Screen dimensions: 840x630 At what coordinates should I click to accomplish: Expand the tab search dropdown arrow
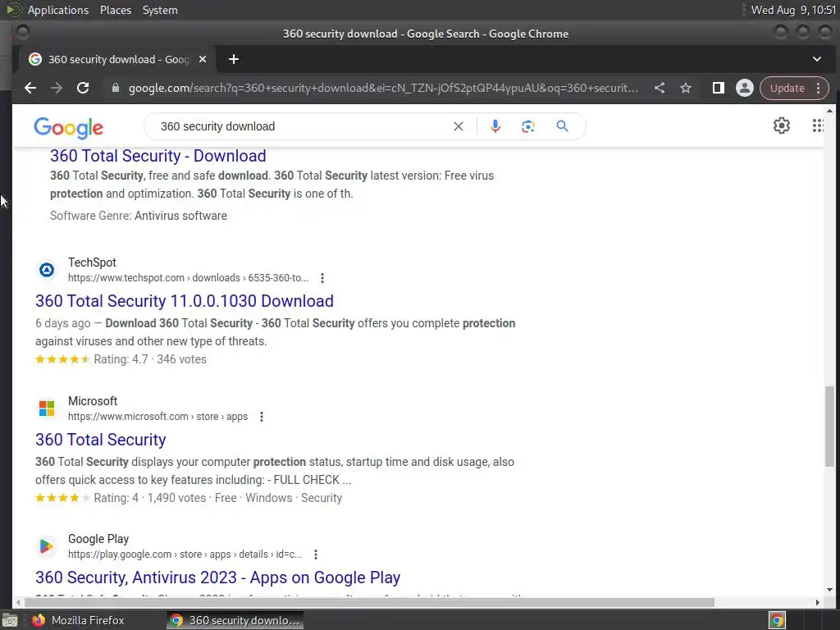tap(817, 59)
